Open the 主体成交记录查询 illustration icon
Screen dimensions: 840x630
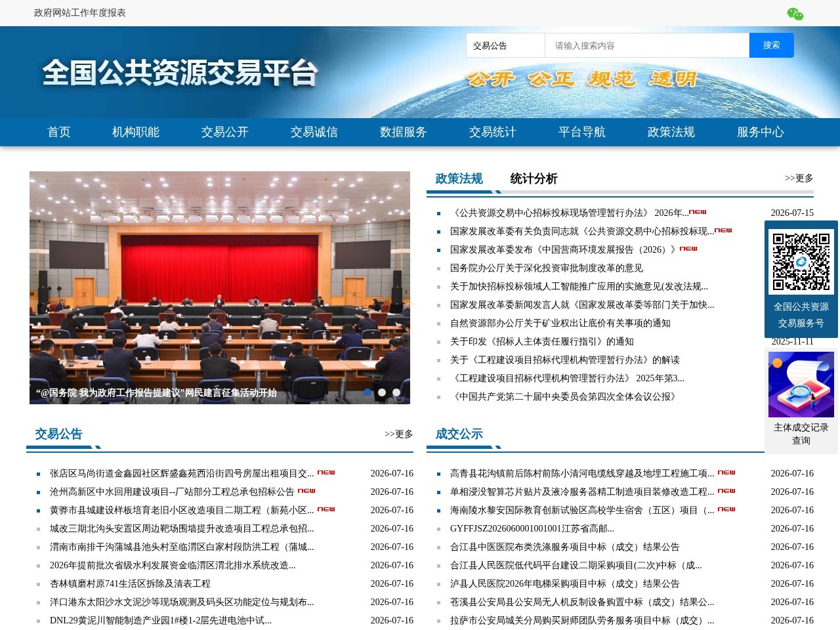(801, 385)
